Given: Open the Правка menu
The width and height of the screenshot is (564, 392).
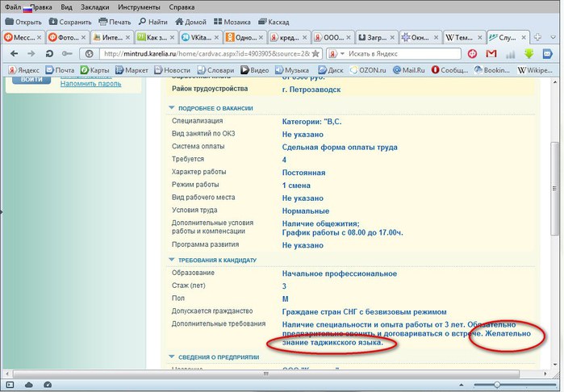Looking at the screenshot, I should (x=40, y=7).
